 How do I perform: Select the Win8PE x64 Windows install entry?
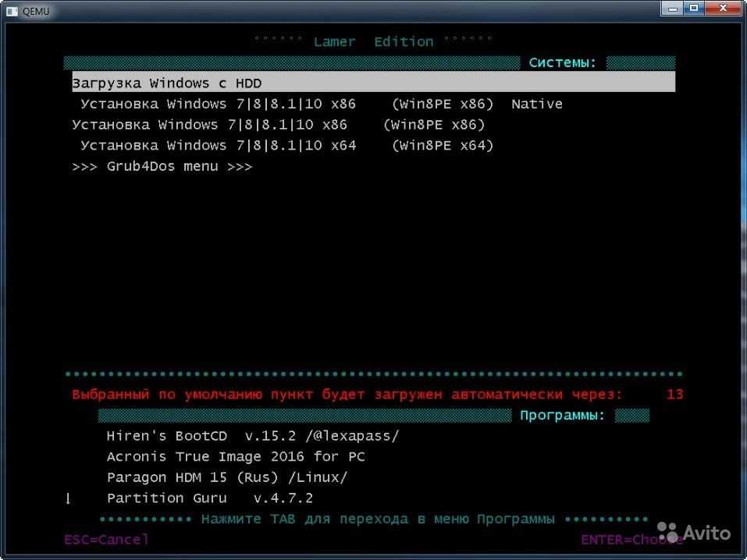pos(286,145)
